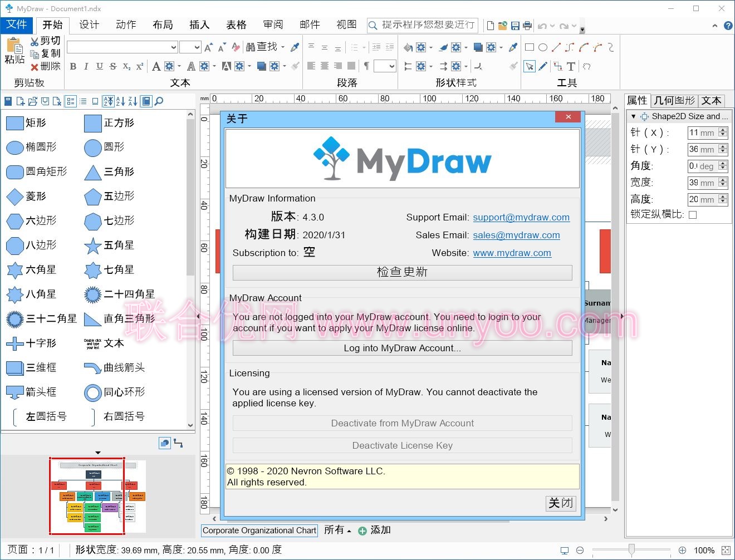Switch to the 视图 ribbon tab
Viewport: 735px width, 560px height.
(x=346, y=24)
